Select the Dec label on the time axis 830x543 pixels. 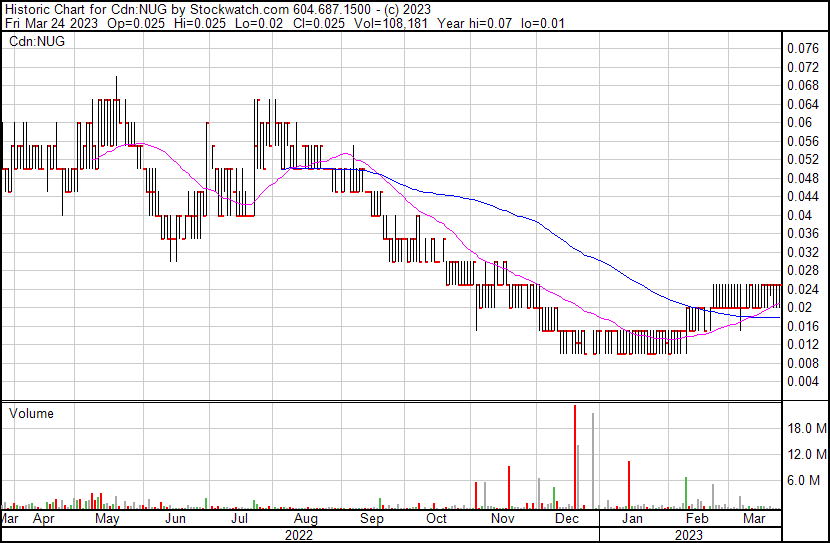click(567, 520)
